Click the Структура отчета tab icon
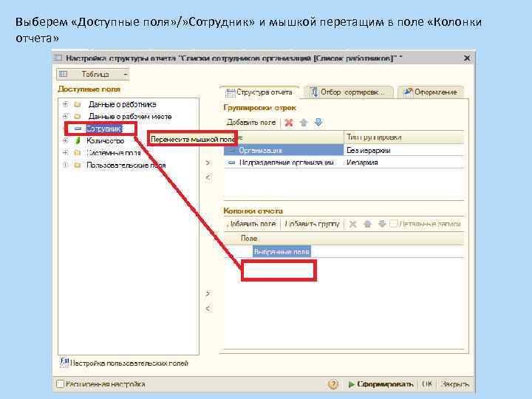Image resolution: width=532 pixels, height=399 pixels. click(231, 92)
